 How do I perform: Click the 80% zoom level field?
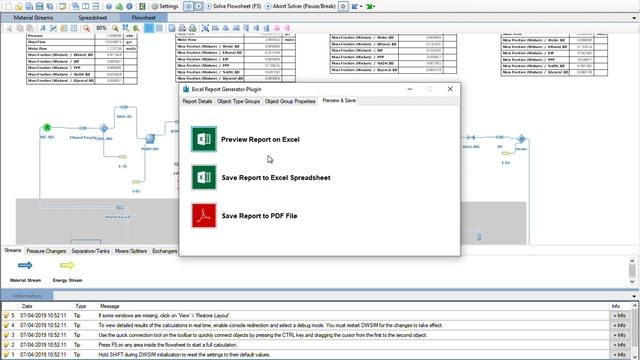(101, 28)
